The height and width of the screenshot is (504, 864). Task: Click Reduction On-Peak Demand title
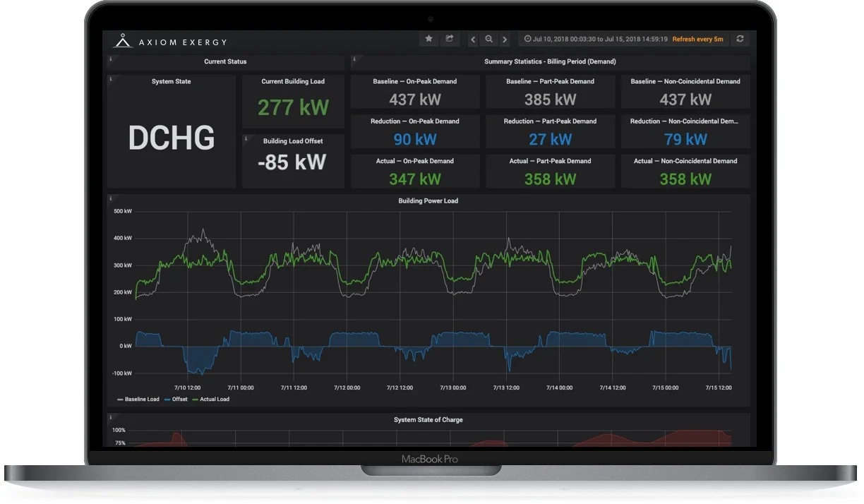[x=415, y=121]
